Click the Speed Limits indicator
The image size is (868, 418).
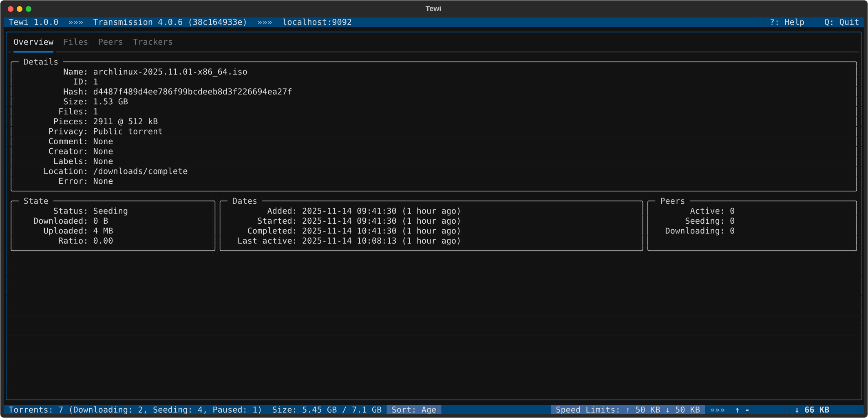(628, 410)
